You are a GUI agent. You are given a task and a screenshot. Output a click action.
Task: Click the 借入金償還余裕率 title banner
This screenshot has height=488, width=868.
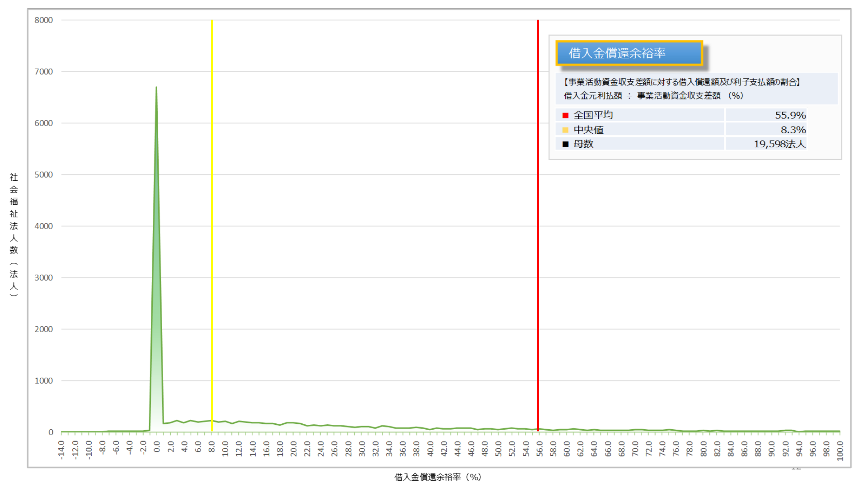629,53
